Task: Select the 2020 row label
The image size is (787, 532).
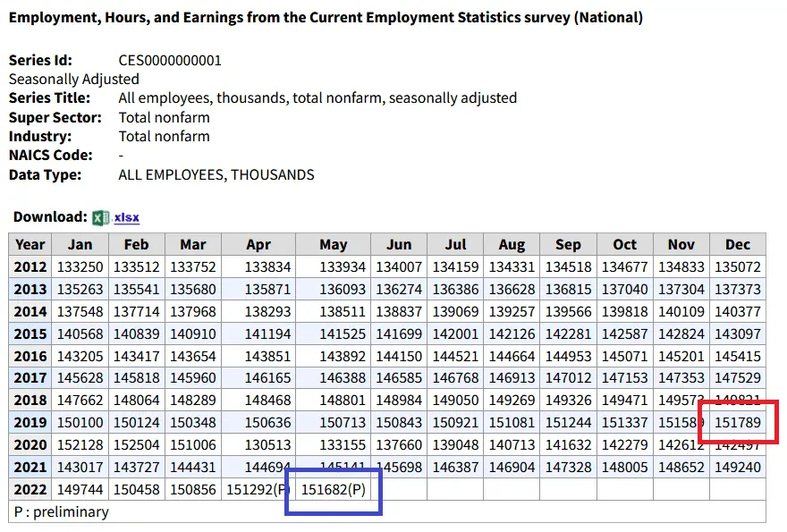Action: (30, 445)
